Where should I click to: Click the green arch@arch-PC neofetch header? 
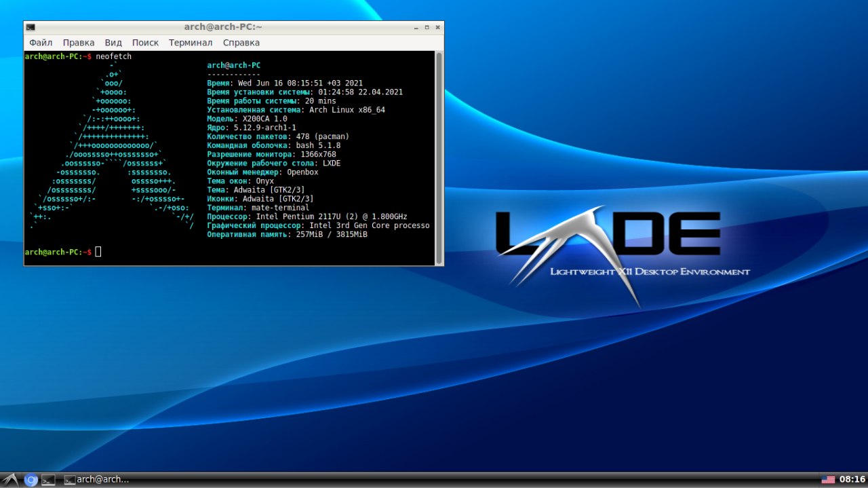(x=233, y=66)
